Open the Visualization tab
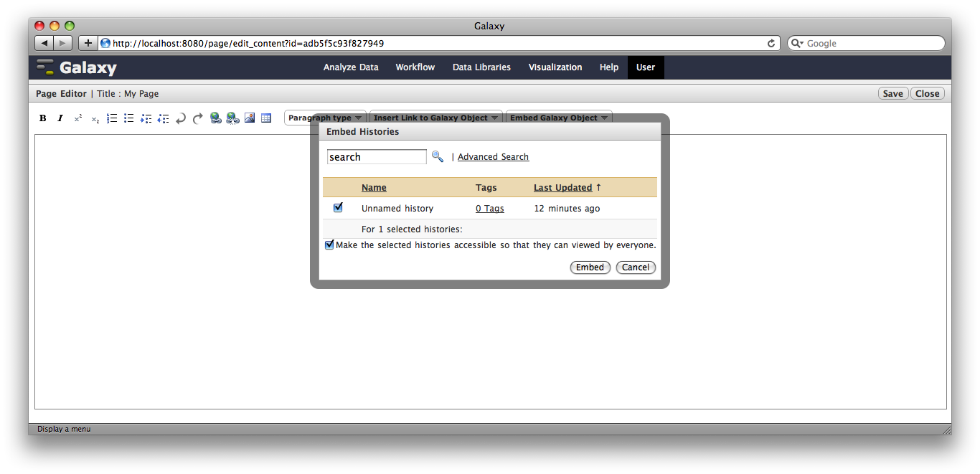Image resolution: width=980 pixels, height=474 pixels. coord(555,67)
